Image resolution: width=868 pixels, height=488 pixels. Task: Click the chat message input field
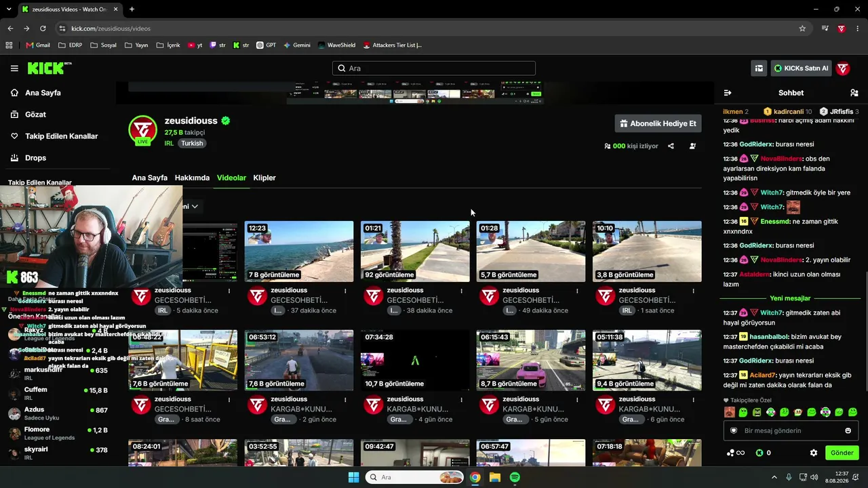789,430
